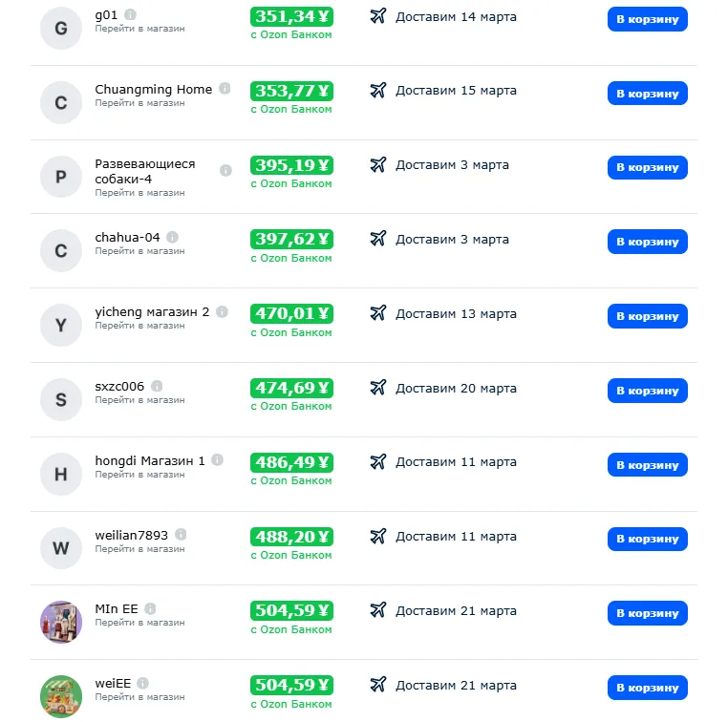Screen dimensions: 728x722
Task: Click the 470,01 ¥ price badge
Action: pyautogui.click(x=291, y=313)
